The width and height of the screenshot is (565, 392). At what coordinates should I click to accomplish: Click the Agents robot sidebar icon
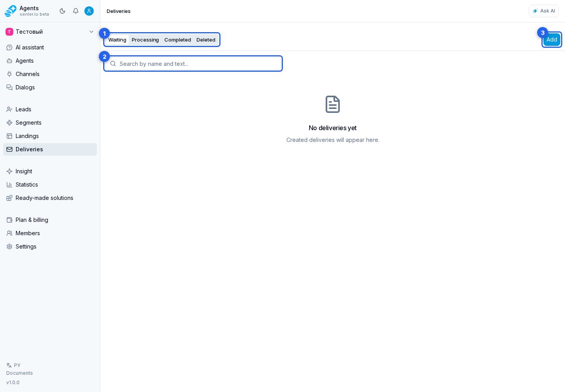9,61
